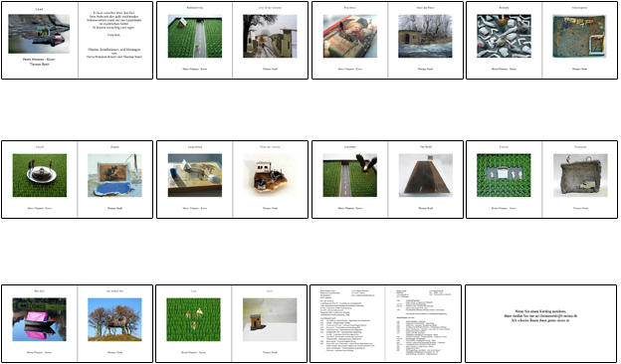This screenshot has width=621, height=364.
Task: Click the road image with bird figure
Action: (350, 175)
